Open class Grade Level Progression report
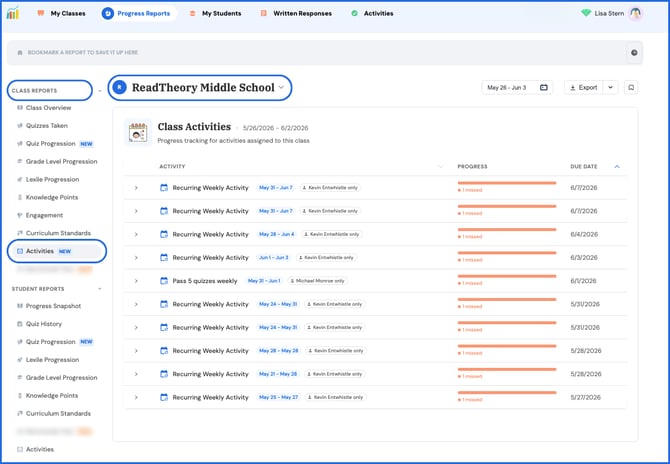670x464 pixels. 62,162
